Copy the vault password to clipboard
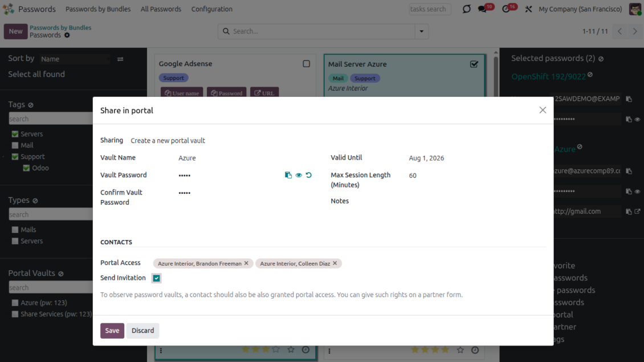 click(x=288, y=175)
